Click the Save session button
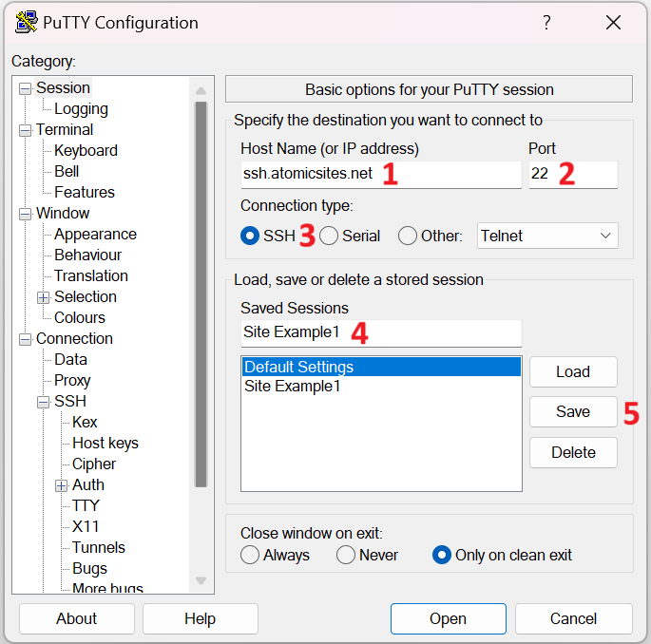The height and width of the screenshot is (644, 651). (573, 411)
